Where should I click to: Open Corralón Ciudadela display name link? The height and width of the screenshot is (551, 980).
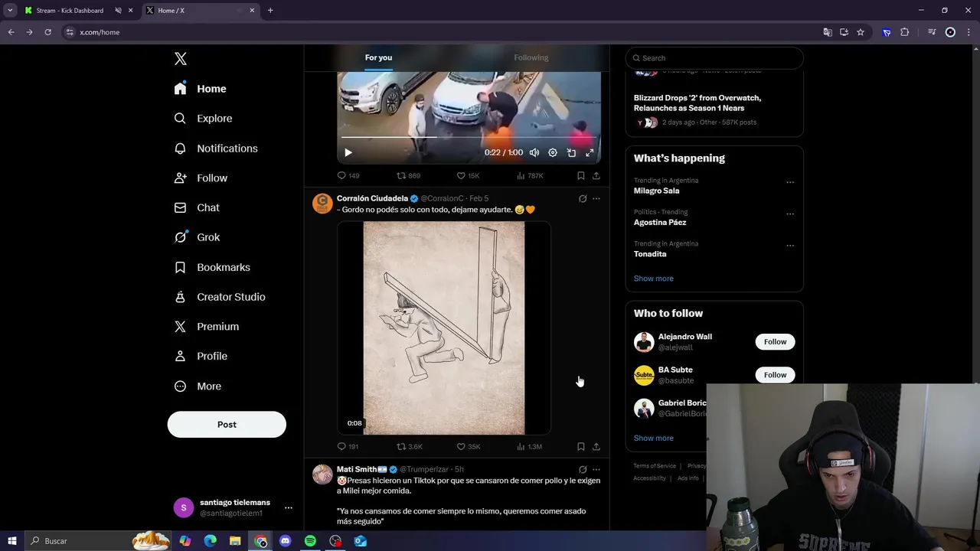click(x=372, y=198)
